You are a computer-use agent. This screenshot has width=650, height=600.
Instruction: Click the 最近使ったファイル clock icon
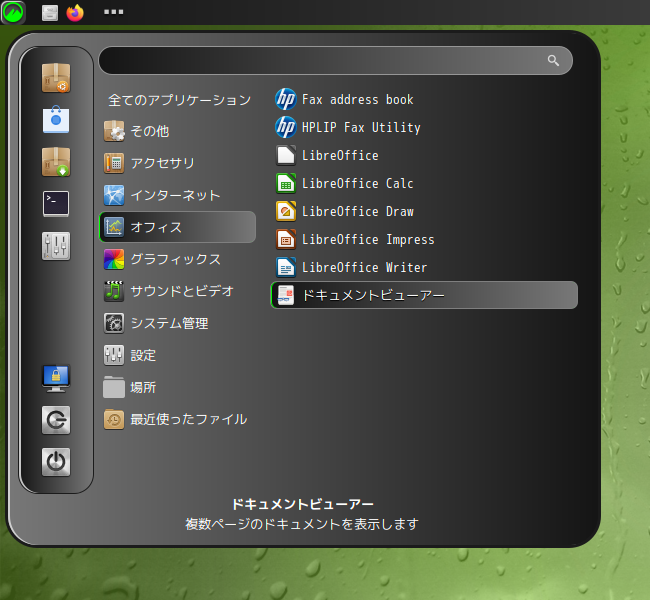tap(114, 419)
